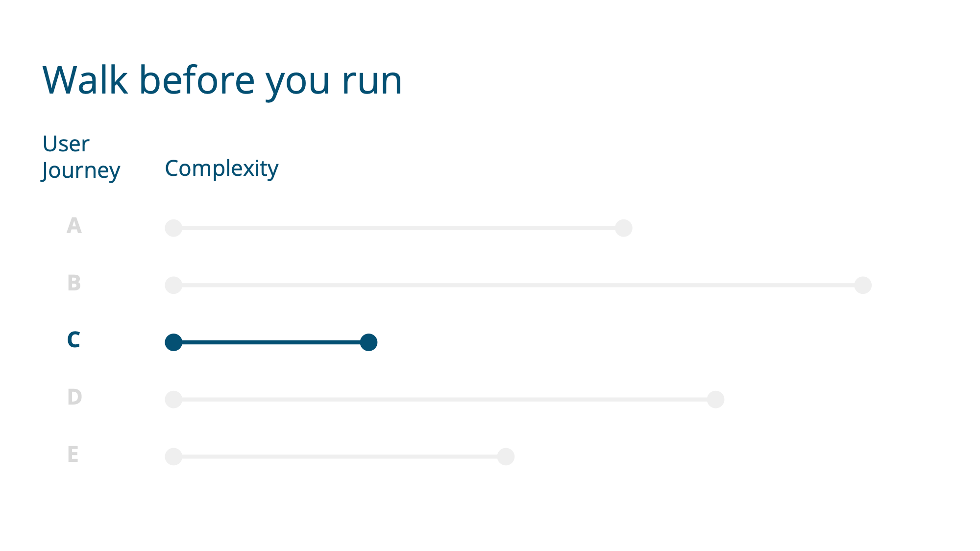Screen dimensions: 980x551
Task: Click the start dot of journey B line
Action: pyautogui.click(x=173, y=285)
